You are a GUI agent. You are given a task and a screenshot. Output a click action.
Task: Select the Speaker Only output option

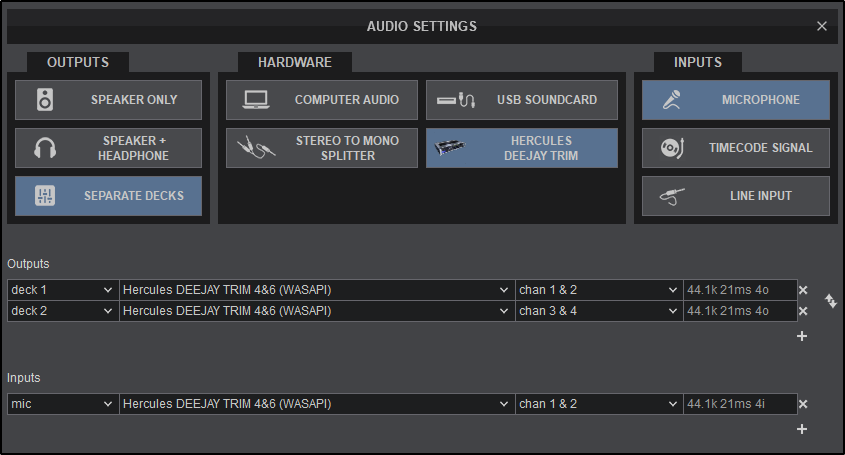click(x=108, y=100)
